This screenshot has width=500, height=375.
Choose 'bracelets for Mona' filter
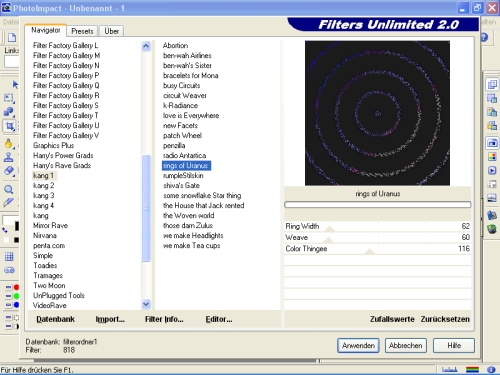coord(190,75)
